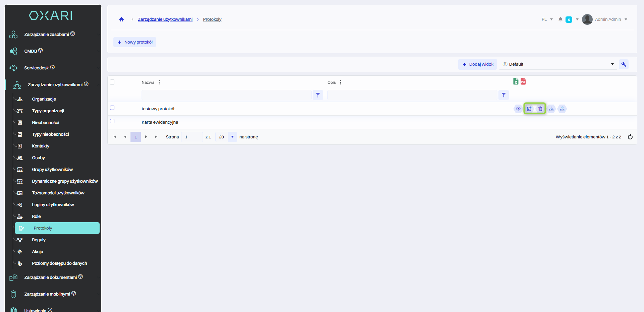This screenshot has width=644, height=312.
Task: Tick the checkbox for Karta ewidencyjna row
Action: [112, 121]
